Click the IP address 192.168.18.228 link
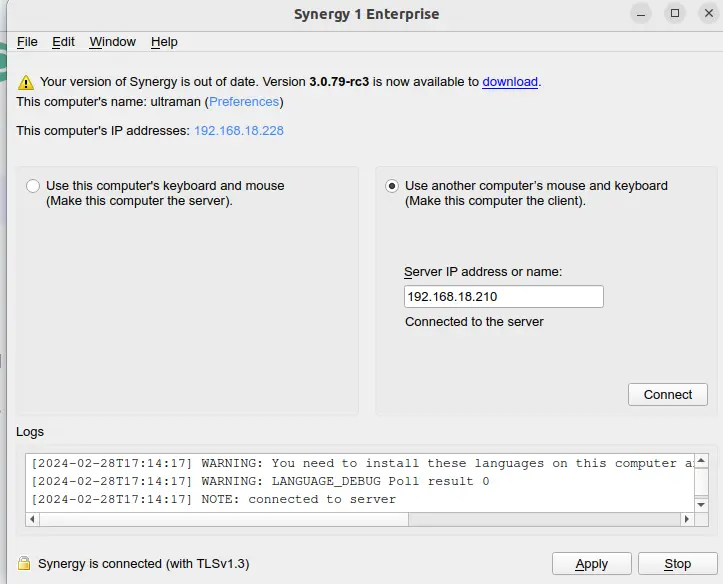 point(239,130)
